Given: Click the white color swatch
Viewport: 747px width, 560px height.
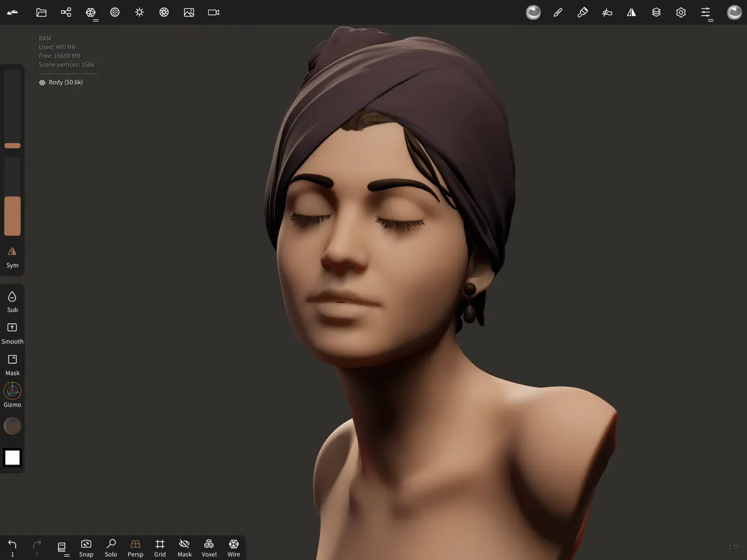Looking at the screenshot, I should coord(12,458).
